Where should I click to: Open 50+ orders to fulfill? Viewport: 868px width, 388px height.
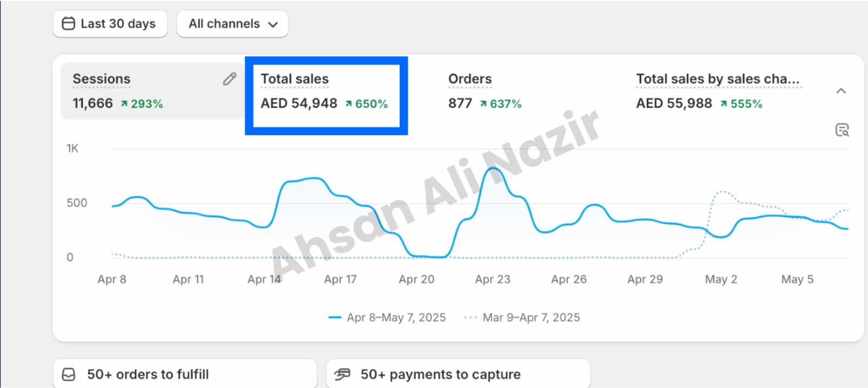tap(185, 374)
